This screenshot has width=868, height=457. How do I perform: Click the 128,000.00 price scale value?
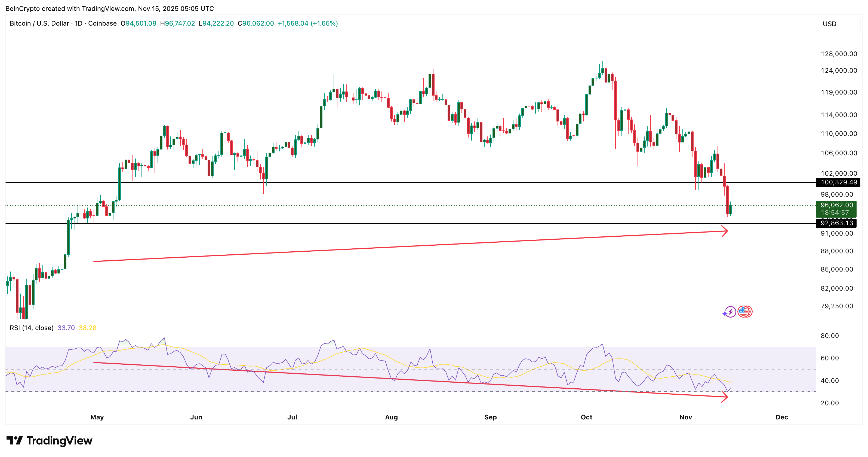tap(839, 53)
